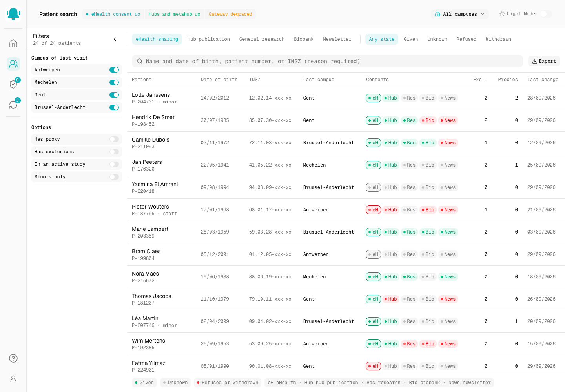Open the All campuses dropdown
This screenshot has width=565, height=392.
click(460, 14)
